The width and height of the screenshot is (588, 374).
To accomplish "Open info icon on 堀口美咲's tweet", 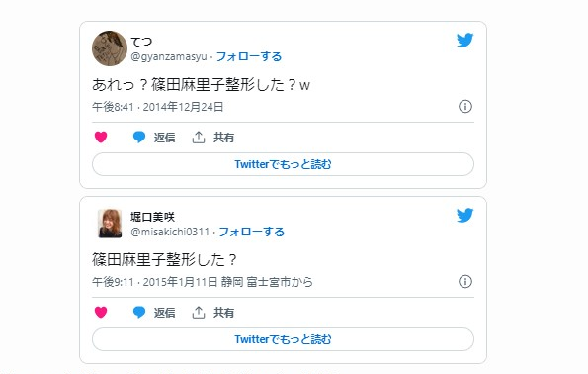I will (465, 282).
